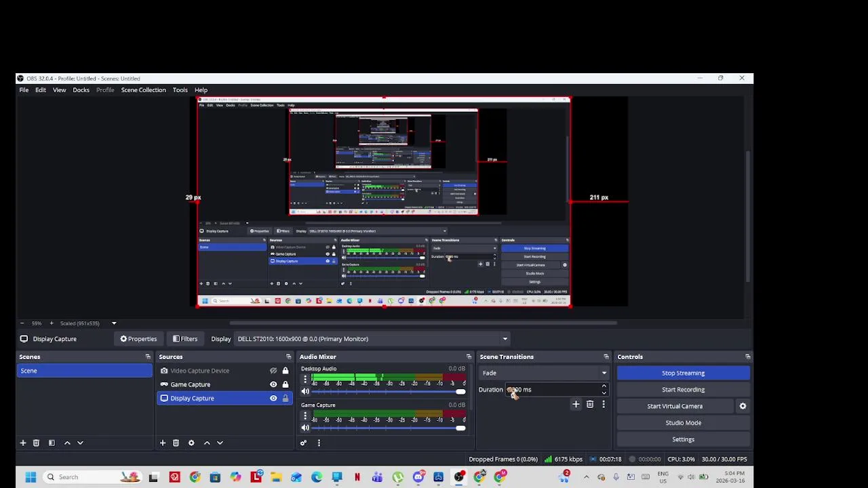The image size is (868, 488).
Task: Open the Help menu
Action: [201, 90]
